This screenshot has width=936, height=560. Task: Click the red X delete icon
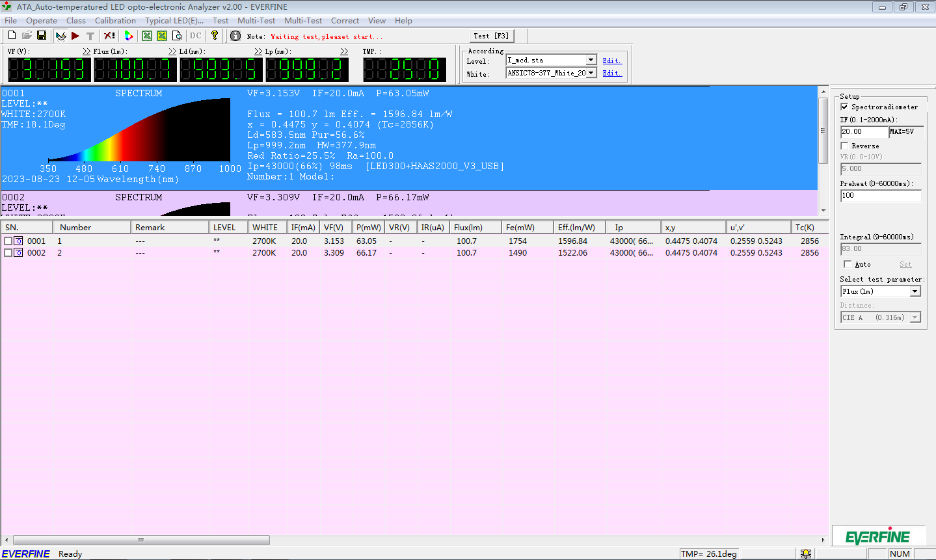click(109, 36)
